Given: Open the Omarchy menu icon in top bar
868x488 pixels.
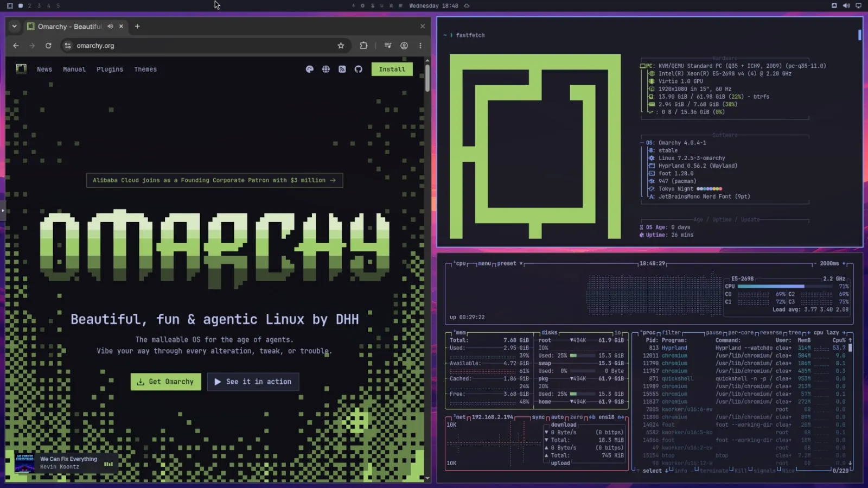Looking at the screenshot, I should [x=10, y=5].
